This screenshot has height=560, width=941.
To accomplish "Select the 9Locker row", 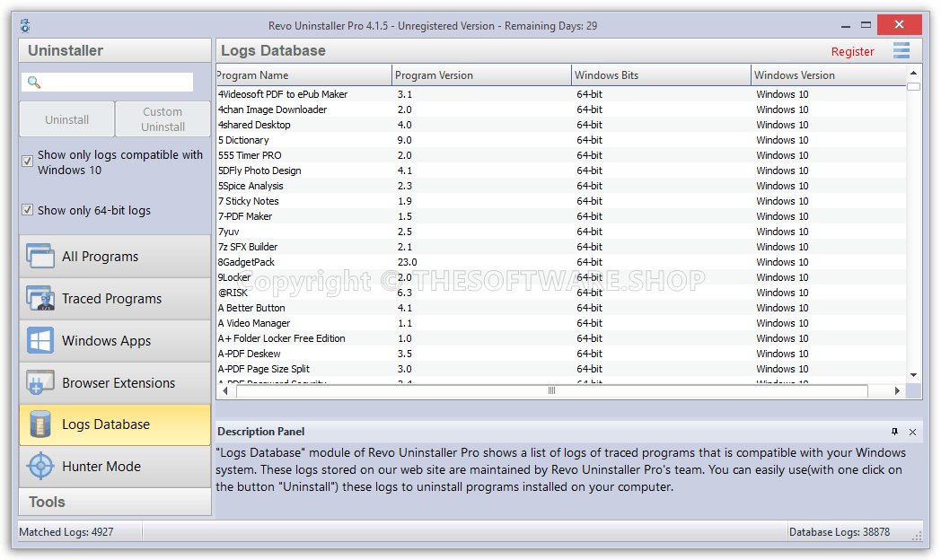I will pos(561,277).
